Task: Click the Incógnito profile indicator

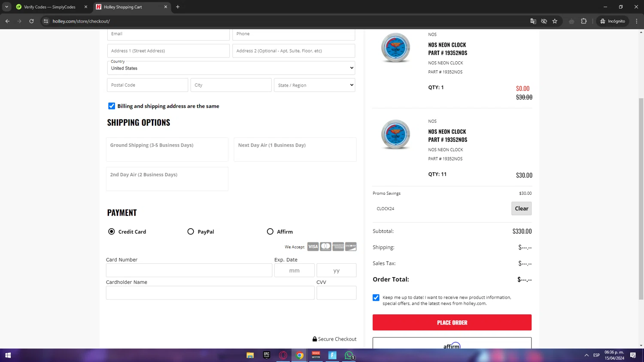Action: pyautogui.click(x=613, y=21)
